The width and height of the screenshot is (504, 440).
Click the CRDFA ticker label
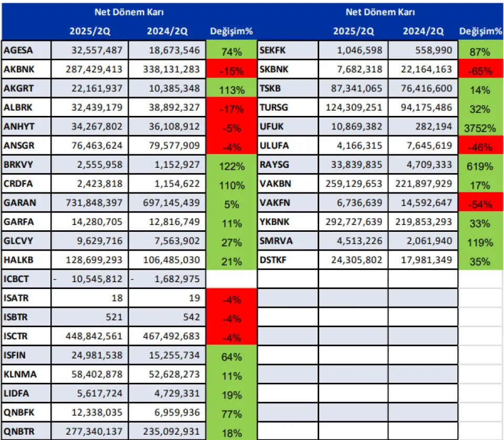[18, 184]
